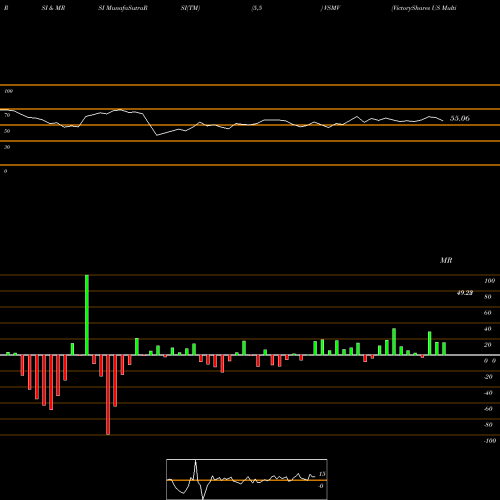Viewport: 500px width, 500px height.
Task: Click the '15' label in mini chart
Action: [x=322, y=474]
